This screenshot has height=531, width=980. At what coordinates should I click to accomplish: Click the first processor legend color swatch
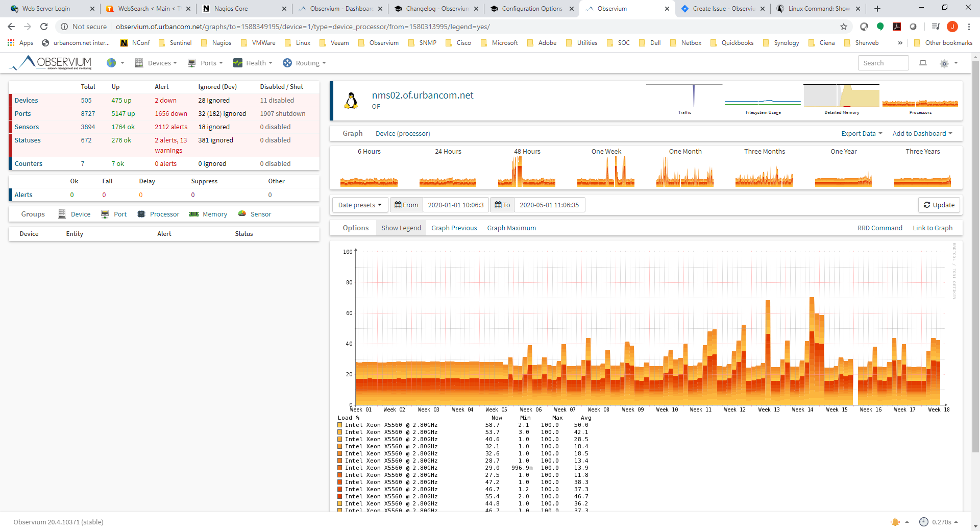click(x=340, y=425)
